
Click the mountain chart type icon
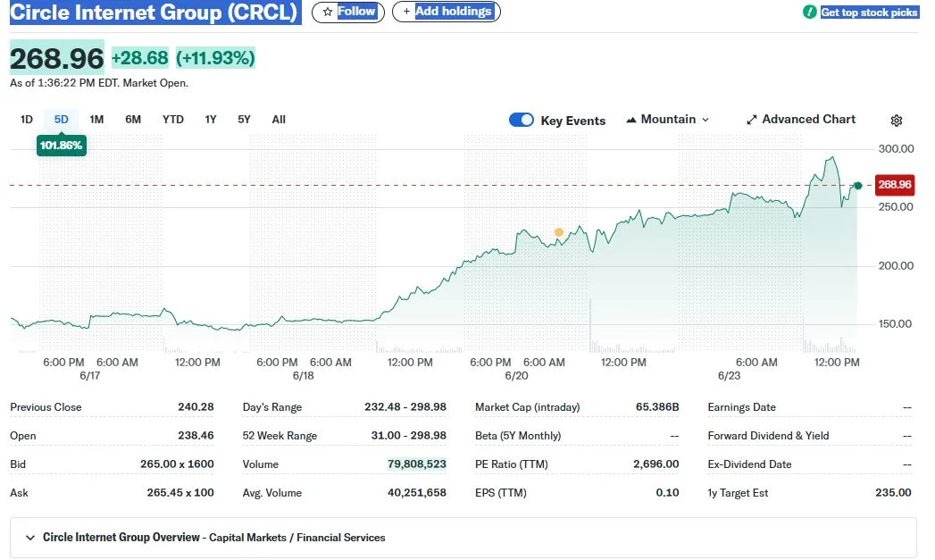tap(630, 120)
